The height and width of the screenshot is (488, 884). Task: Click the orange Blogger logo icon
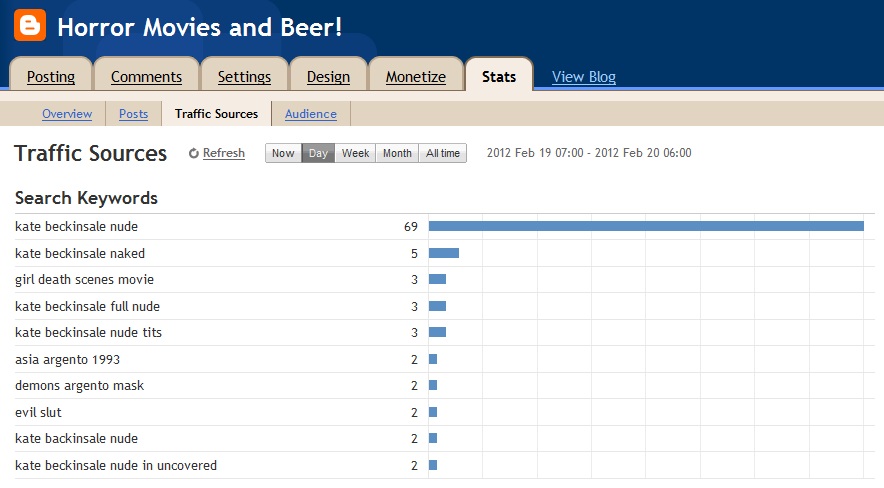click(x=30, y=25)
